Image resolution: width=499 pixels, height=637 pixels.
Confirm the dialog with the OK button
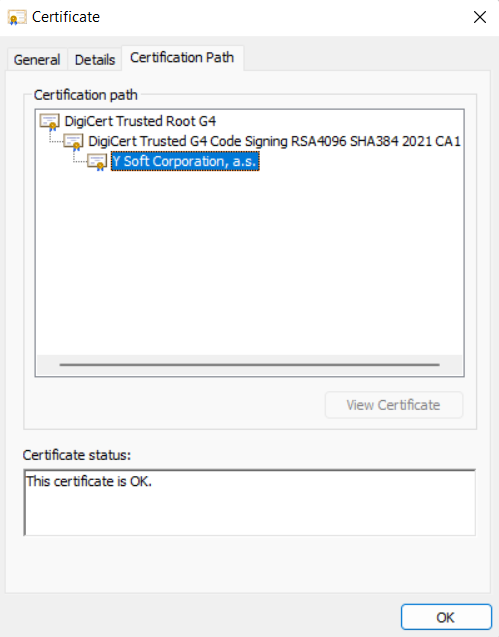coord(446,618)
